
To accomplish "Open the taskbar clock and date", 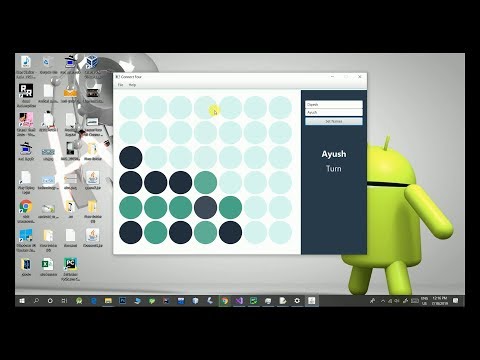I will (x=440, y=301).
